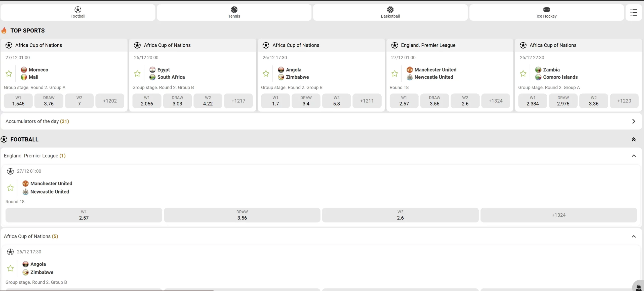Click Manchester United crest in the league list
Screen dimensions: 644x291
pos(25,183)
